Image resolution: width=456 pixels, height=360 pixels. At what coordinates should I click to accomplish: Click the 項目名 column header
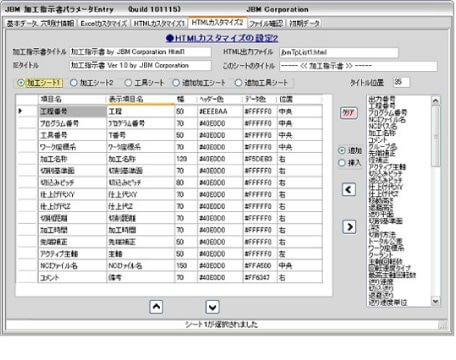click(72, 99)
